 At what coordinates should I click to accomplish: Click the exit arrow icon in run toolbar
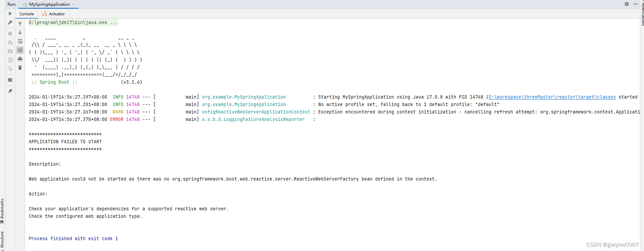click(10, 60)
